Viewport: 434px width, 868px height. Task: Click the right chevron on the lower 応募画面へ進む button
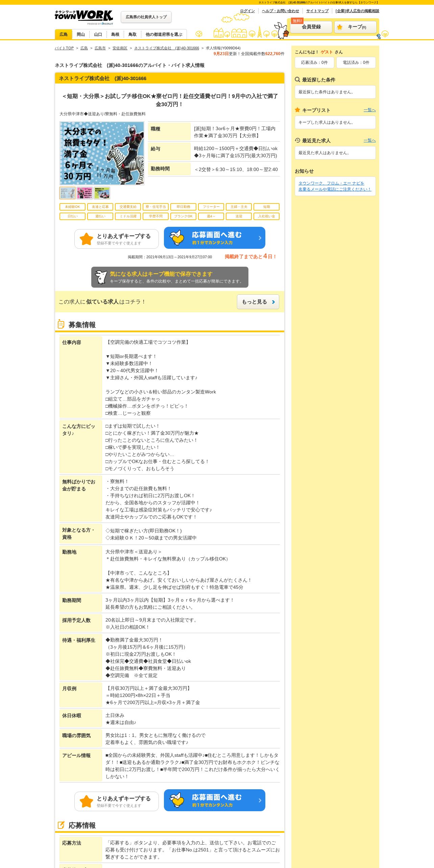click(x=260, y=800)
